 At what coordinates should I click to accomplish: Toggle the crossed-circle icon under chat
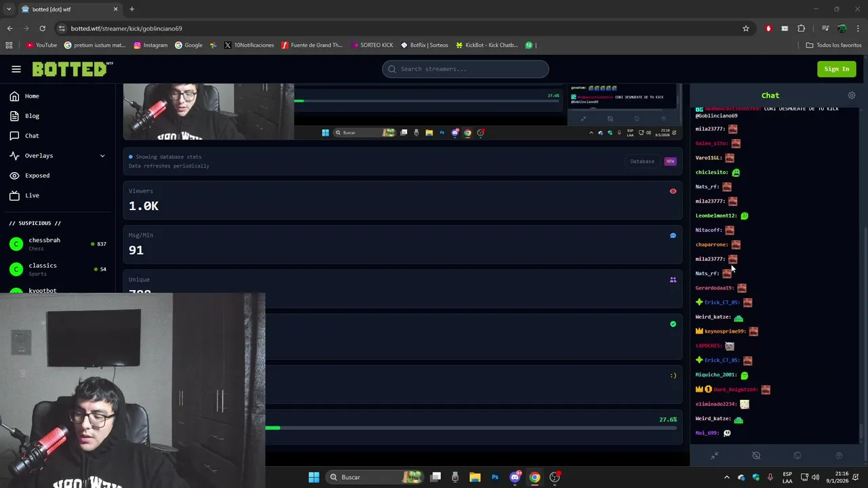coord(756,455)
